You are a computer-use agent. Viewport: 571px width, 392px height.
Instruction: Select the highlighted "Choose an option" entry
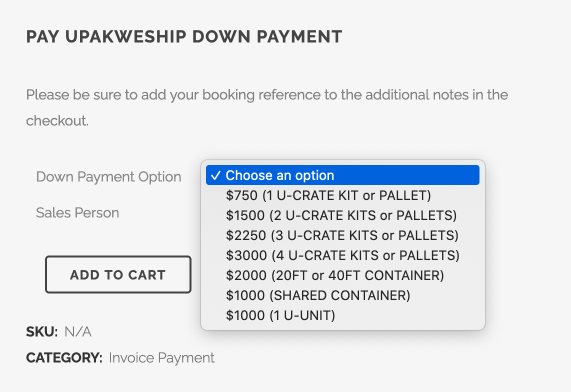pos(280,175)
